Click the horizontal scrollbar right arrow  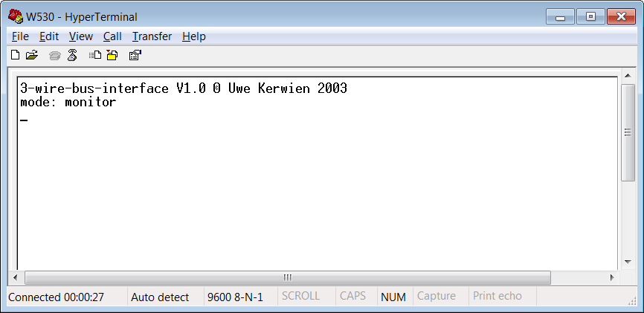pyautogui.click(x=612, y=277)
